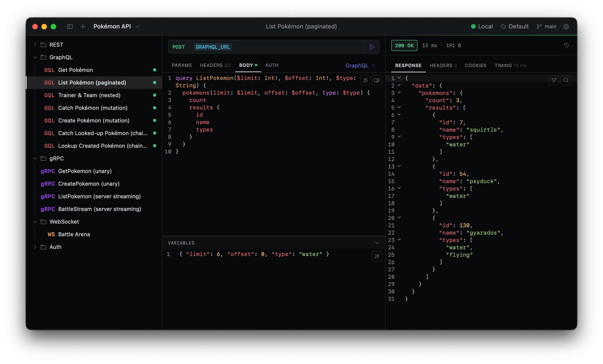Click the "squirtle" value in response

[x=483, y=130]
